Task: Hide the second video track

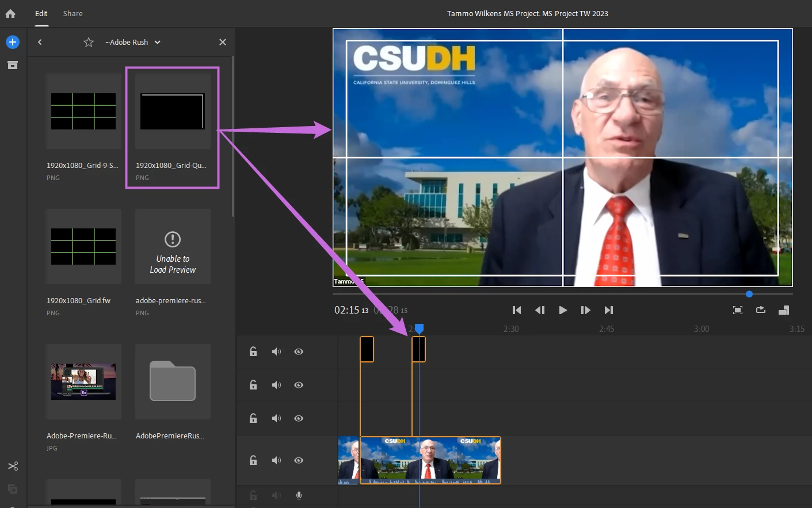Action: pos(299,385)
